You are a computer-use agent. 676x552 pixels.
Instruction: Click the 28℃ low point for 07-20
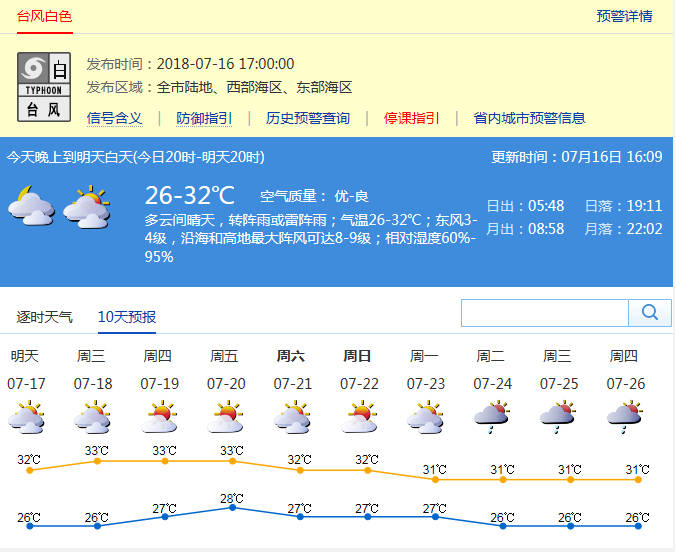(x=232, y=508)
